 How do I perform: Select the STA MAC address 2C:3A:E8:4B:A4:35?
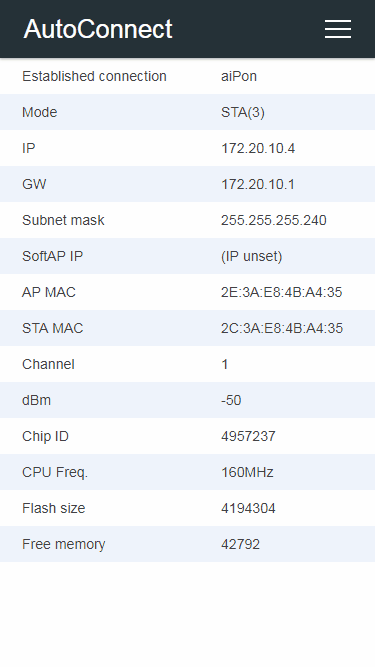282,328
